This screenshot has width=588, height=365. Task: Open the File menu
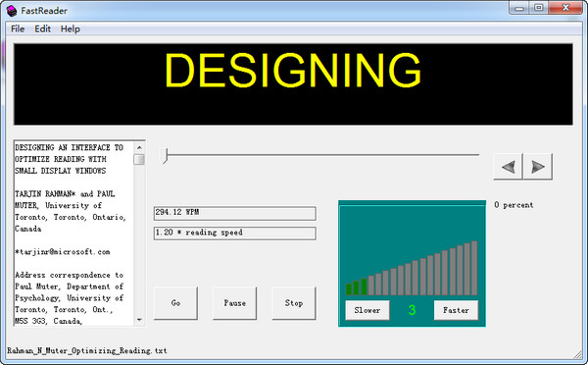coord(18,28)
